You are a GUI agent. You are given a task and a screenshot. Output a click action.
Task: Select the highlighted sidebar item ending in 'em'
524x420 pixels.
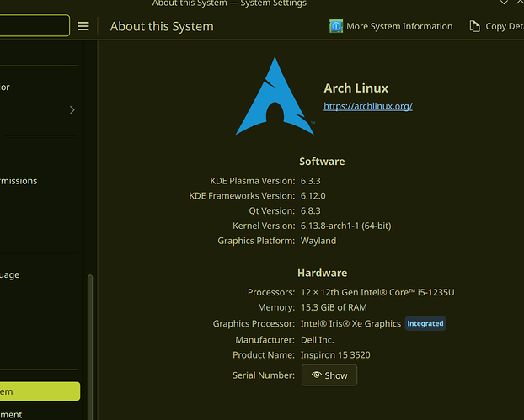pos(40,391)
